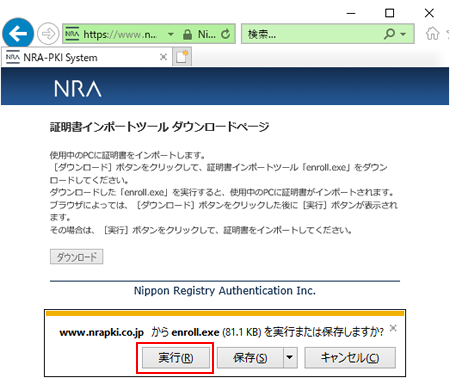Click the キャンセル(C) button
This screenshot has height=378, width=450.
350,358
